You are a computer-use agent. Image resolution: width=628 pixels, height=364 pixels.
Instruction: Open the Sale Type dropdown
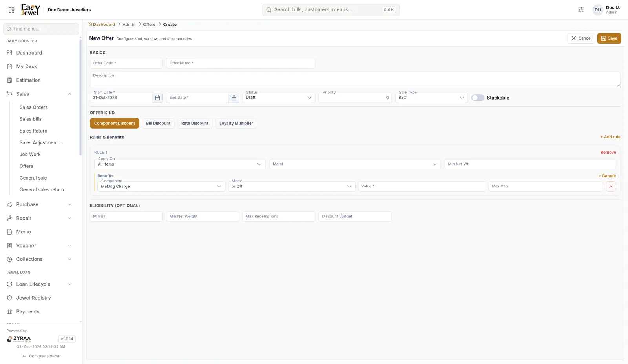click(x=431, y=98)
